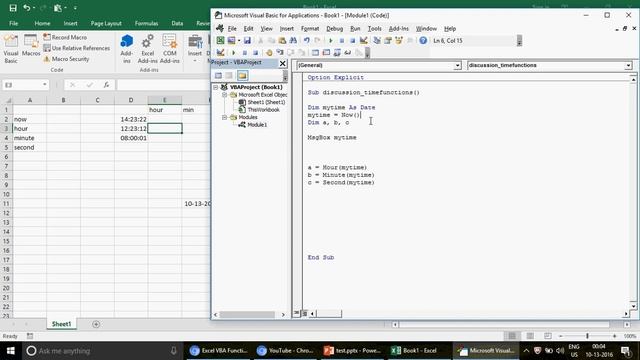Image resolution: width=640 pixels, height=360 pixels.
Task: Click the Paste icon in VBA toolbar
Action: click(282, 40)
